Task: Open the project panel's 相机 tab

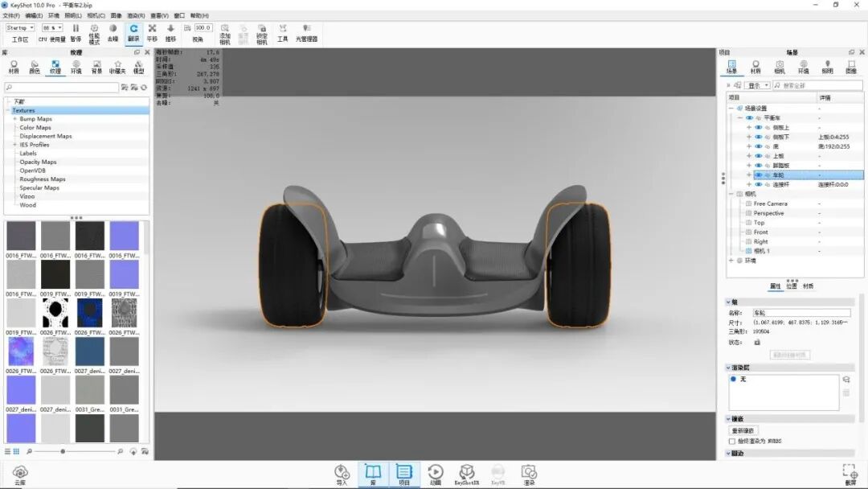Action: 780,67
